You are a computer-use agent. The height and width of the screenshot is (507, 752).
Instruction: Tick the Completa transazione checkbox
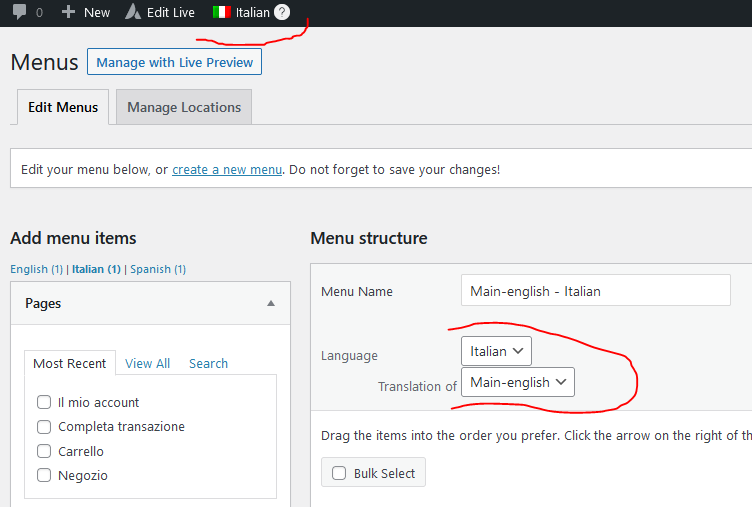[44, 426]
